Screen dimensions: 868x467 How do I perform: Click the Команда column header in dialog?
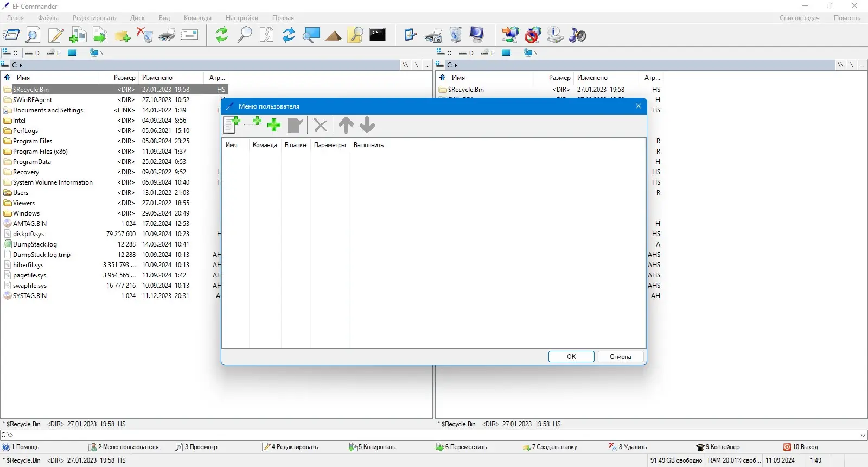click(x=265, y=145)
